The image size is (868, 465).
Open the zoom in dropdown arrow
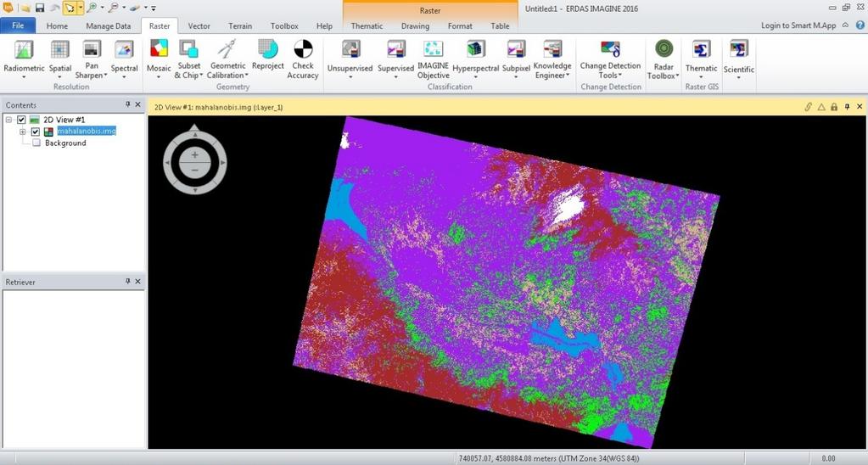pos(102,8)
